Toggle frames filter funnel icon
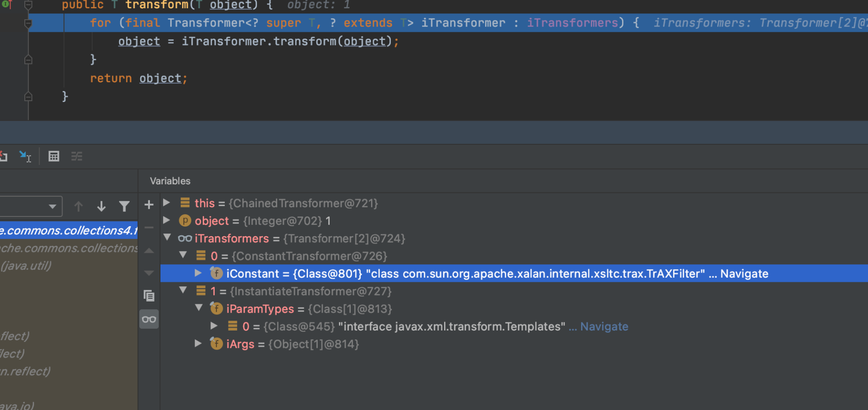This screenshot has width=868, height=410. pos(124,206)
